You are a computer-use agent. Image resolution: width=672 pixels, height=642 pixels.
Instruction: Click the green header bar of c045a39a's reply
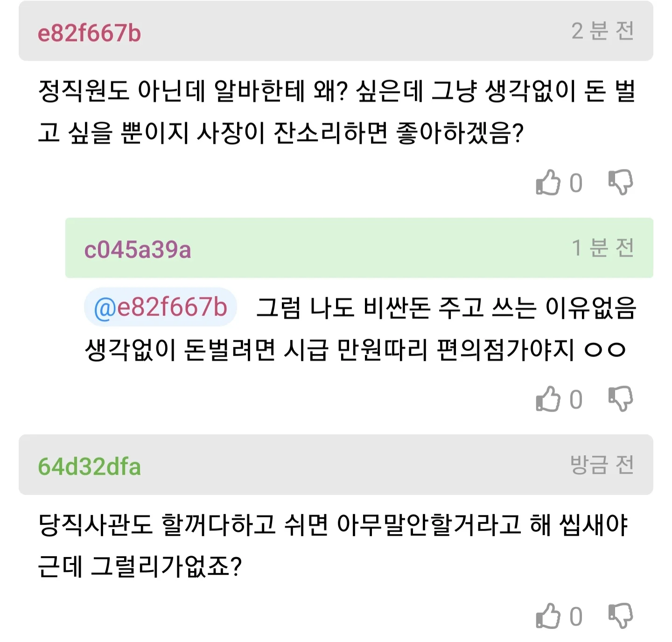[373, 248]
